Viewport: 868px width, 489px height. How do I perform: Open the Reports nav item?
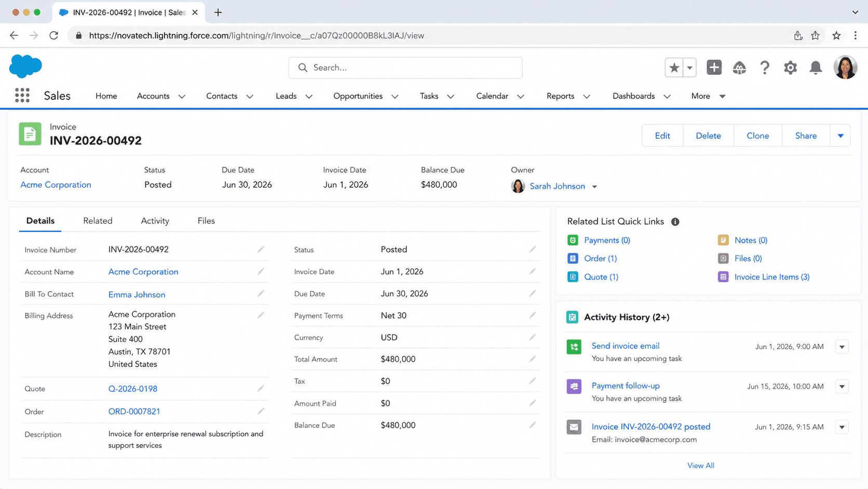pyautogui.click(x=560, y=96)
